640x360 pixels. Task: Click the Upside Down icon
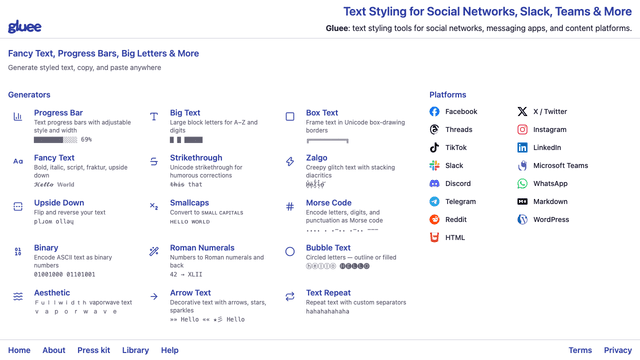(x=18, y=207)
